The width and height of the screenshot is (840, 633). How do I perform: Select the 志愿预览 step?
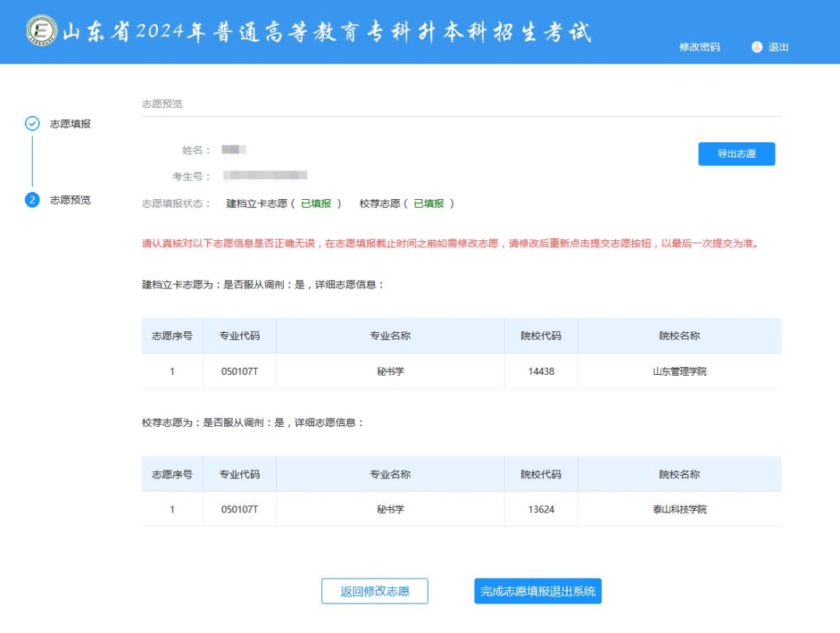(70, 200)
